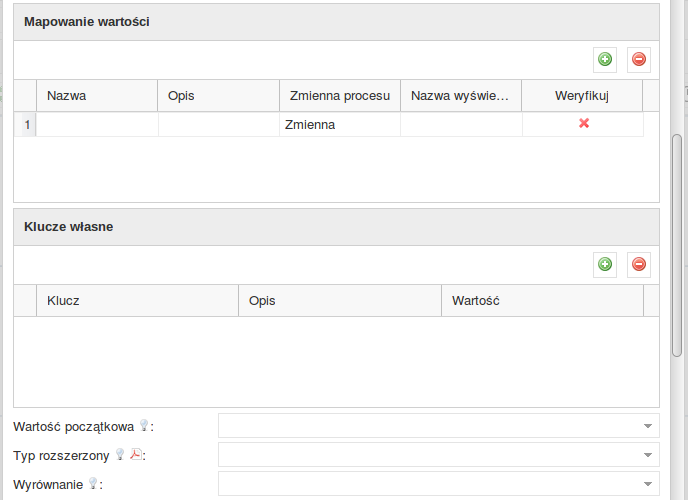The image size is (688, 500).
Task: Add a new key in Klucze własne
Action: click(604, 265)
